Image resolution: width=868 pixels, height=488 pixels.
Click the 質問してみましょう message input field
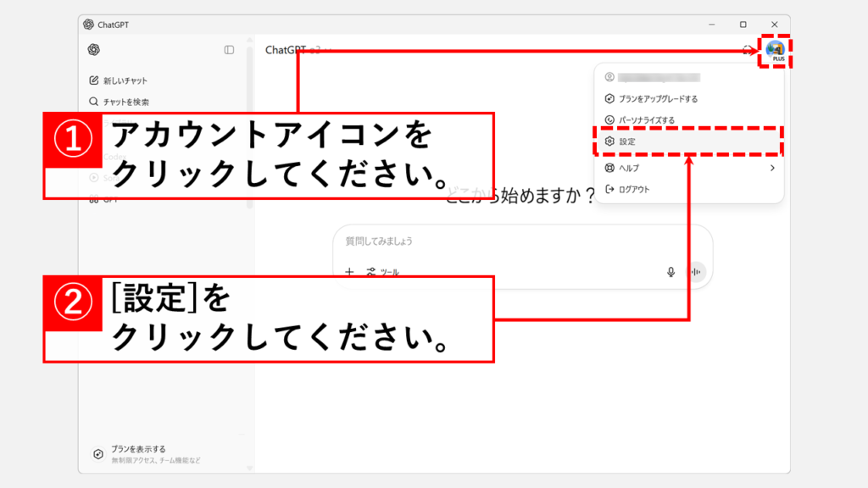[509, 241]
